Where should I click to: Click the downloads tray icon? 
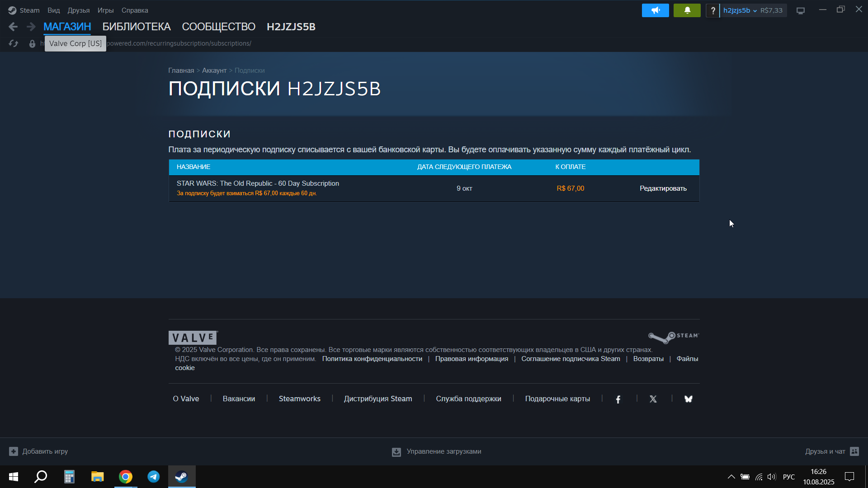coord(396,452)
